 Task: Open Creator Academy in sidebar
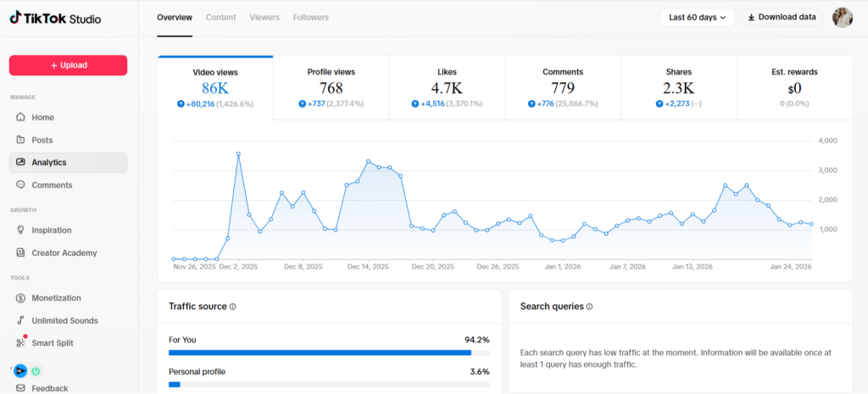[x=64, y=252]
